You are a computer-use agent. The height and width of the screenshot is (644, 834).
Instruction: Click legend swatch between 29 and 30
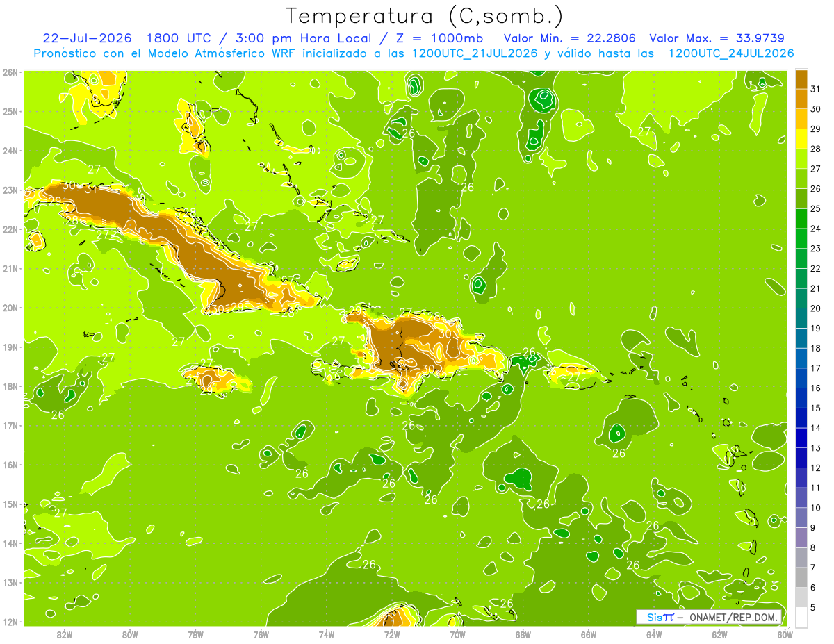tap(801, 119)
